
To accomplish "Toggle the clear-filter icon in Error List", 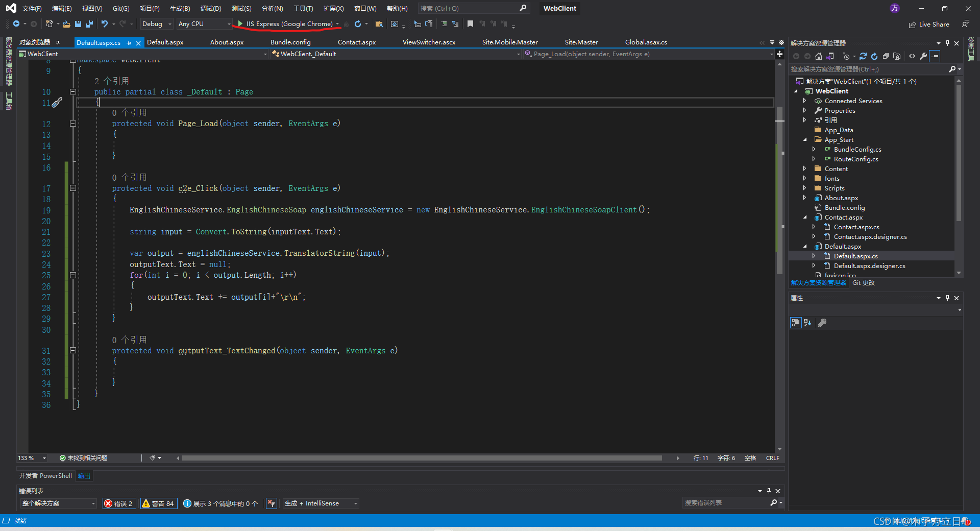I will click(272, 503).
